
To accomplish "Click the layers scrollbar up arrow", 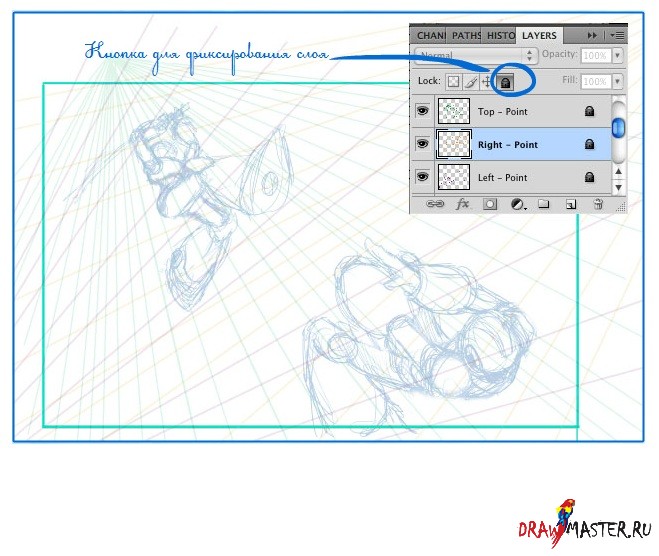I will (x=618, y=171).
